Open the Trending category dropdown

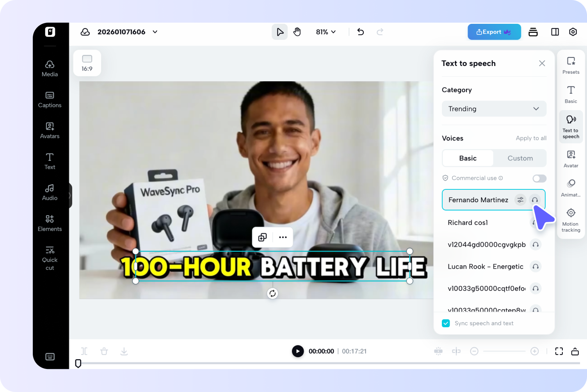[x=494, y=109]
